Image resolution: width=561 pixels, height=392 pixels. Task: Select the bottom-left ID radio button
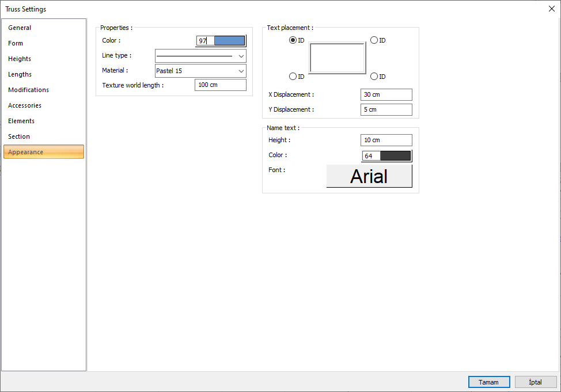tap(293, 77)
